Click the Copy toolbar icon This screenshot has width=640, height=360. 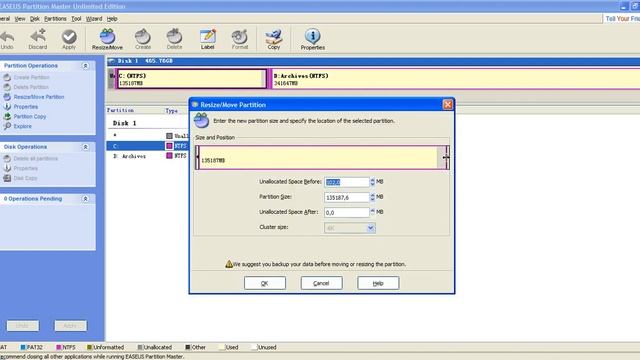point(273,40)
